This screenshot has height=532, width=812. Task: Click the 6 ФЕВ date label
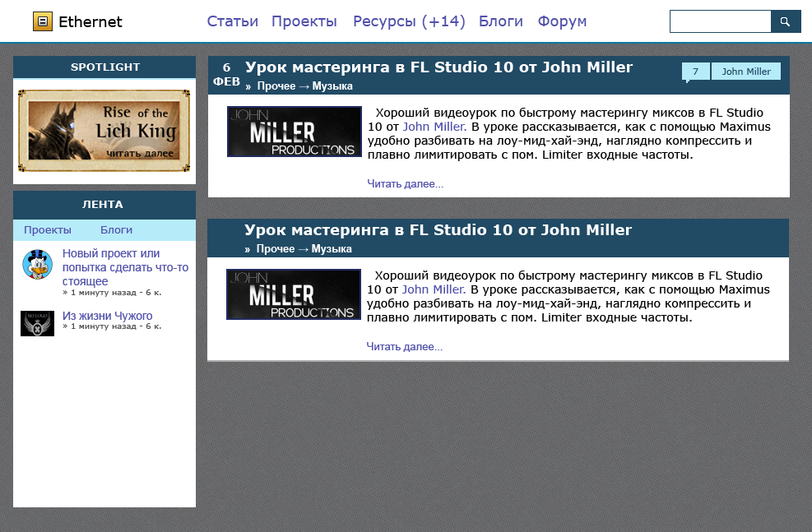pyautogui.click(x=226, y=75)
